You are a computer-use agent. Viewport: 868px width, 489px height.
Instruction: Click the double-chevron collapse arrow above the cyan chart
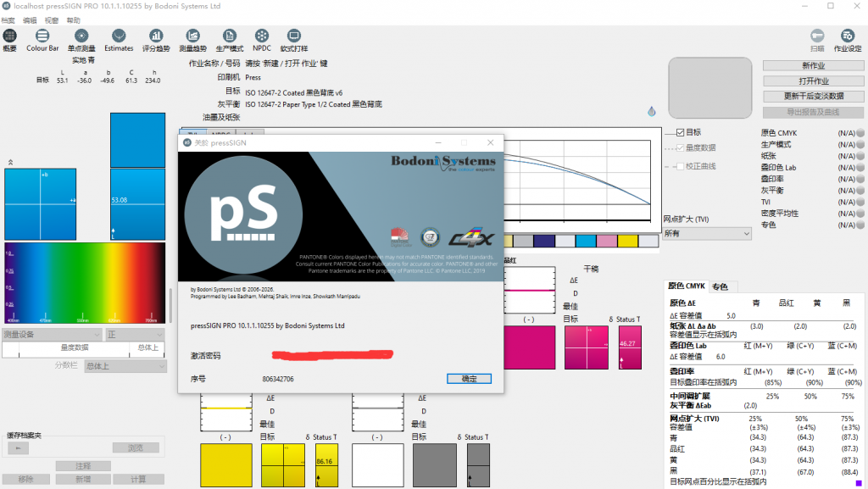click(10, 162)
